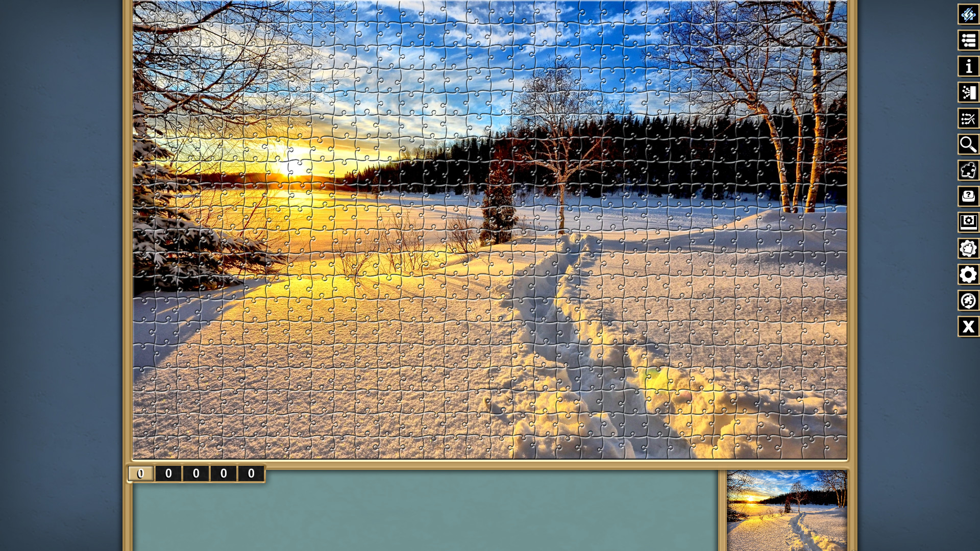This screenshot has height=551, width=980.
Task: Click the screenshot/camera icon
Action: (x=968, y=222)
